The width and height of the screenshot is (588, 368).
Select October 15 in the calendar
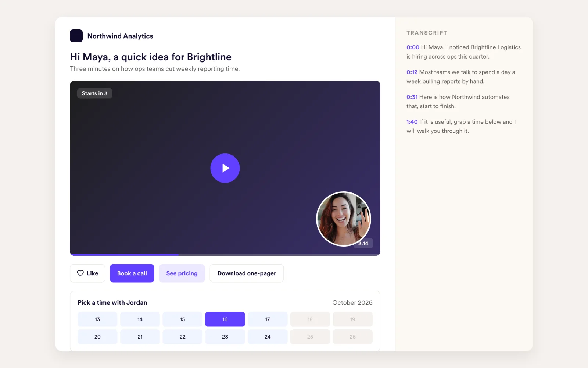(x=183, y=319)
